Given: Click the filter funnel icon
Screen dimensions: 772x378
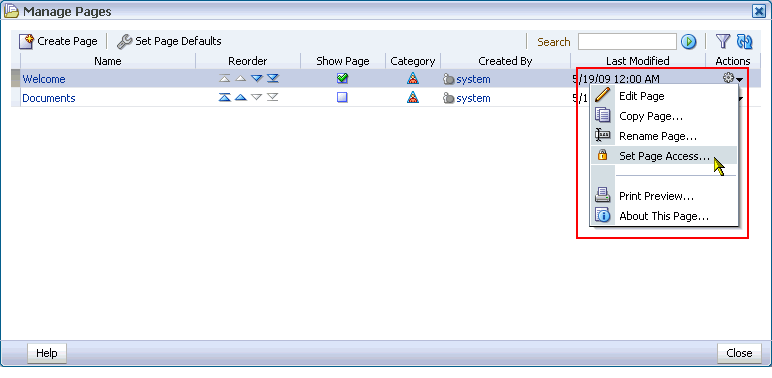Looking at the screenshot, I should click(x=722, y=41).
